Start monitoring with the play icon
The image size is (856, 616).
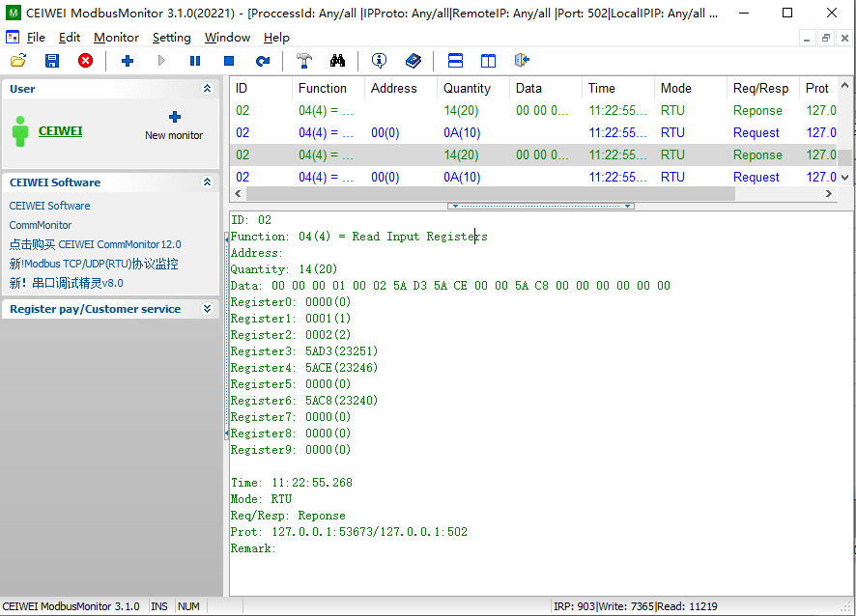(161, 61)
